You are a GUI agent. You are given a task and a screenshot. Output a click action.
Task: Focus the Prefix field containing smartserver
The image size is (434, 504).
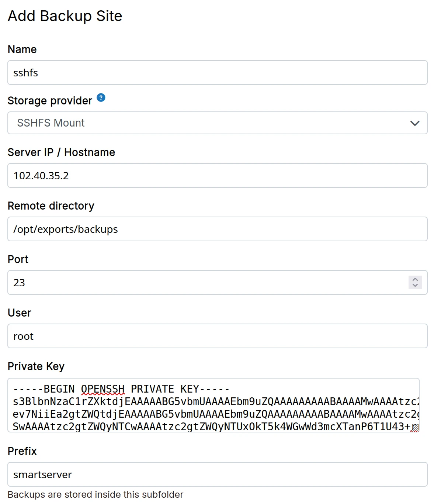(x=217, y=474)
